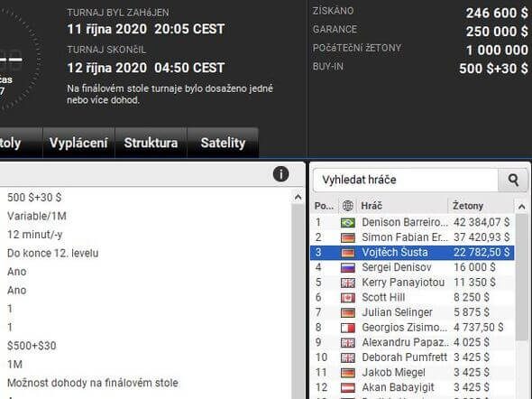Click Do konce 12. levelu line
Image resolution: width=532 pixels, height=399 pixels.
pos(52,253)
